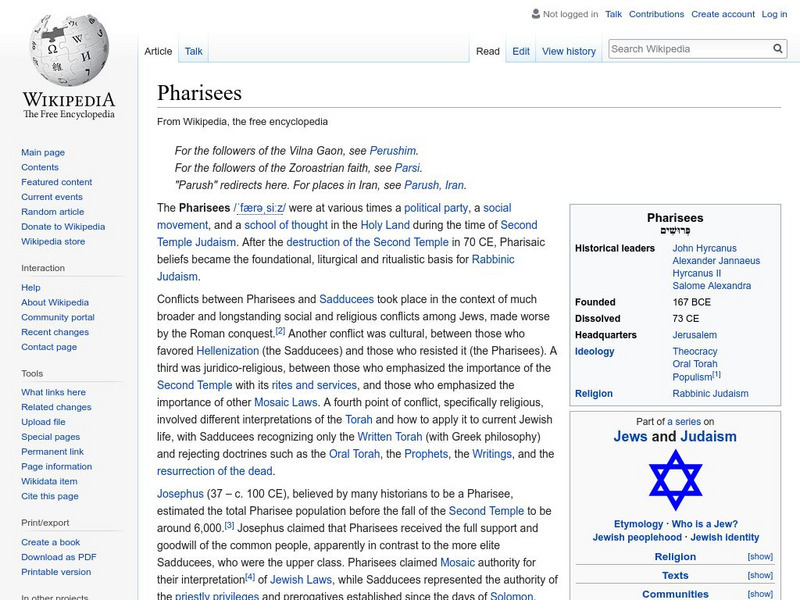Expand the Religion section with show
Screen dimensions: 800x600
tap(760, 557)
